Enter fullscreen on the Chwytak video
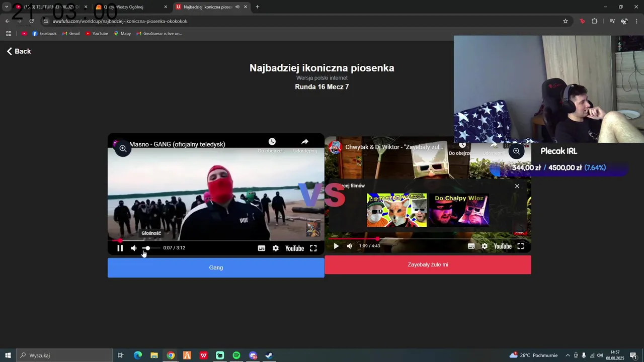The height and width of the screenshot is (362, 644). click(x=521, y=246)
